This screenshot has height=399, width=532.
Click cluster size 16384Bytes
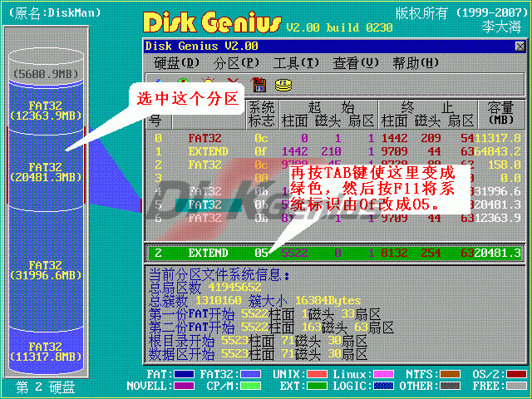point(328,300)
